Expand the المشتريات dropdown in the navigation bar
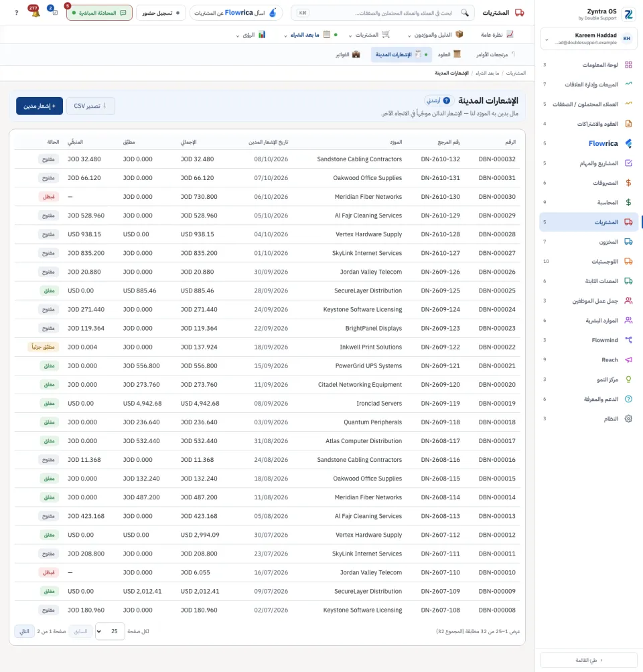This screenshot has width=643, height=672. click(369, 35)
